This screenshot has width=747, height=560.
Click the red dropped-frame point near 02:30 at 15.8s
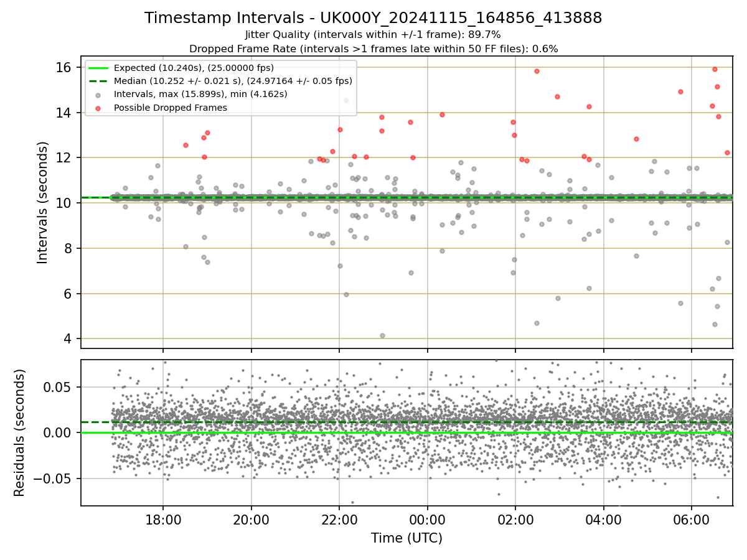537,71
